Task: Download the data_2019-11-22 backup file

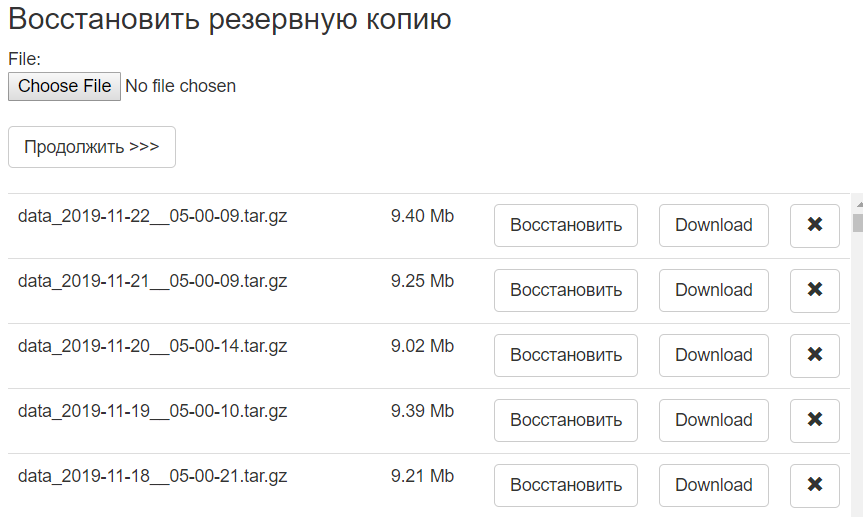Action: 713,225
